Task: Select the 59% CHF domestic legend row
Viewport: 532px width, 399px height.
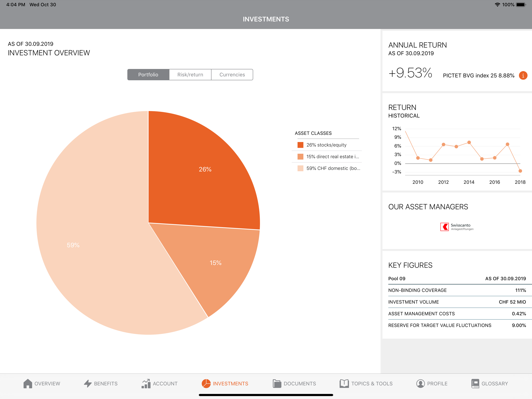Action: (x=327, y=168)
